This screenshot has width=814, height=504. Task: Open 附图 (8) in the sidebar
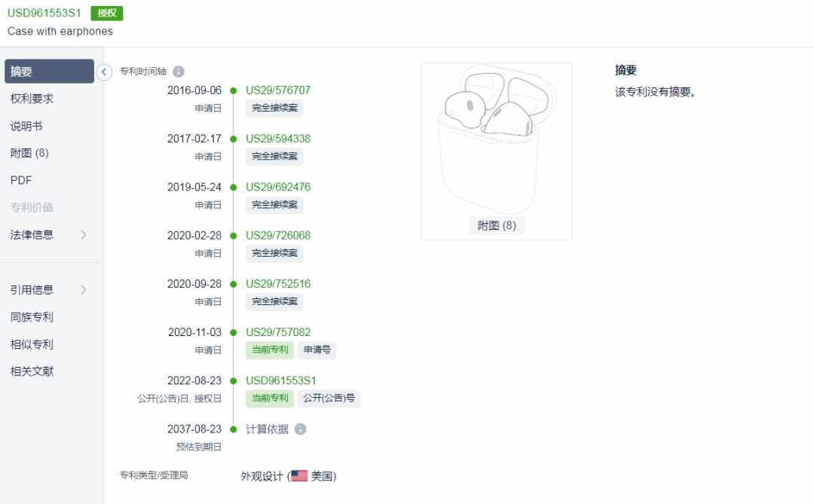(29, 153)
